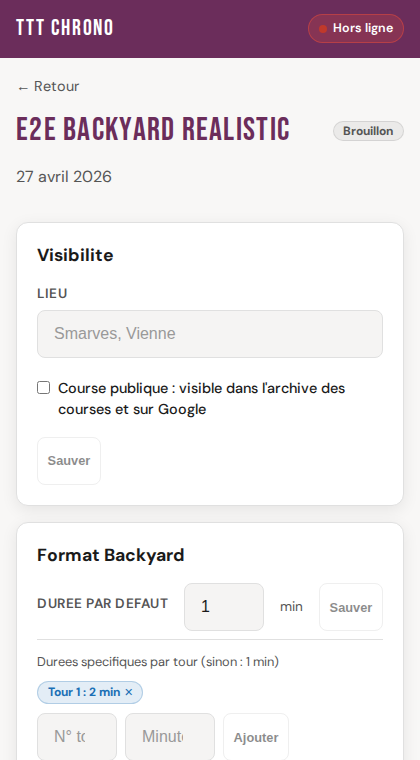Click the Tour 1 : 2 min chip

(90, 692)
